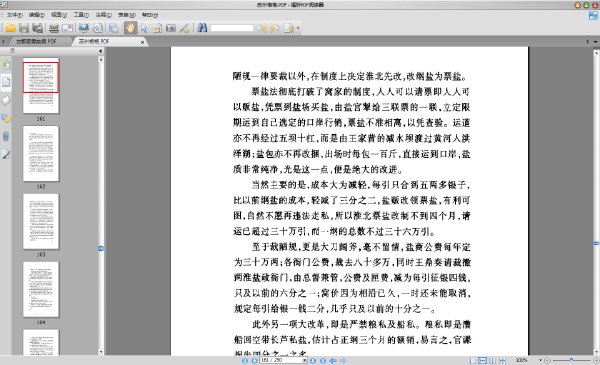Image resolution: width=600 pixels, height=365 pixels.
Task: Jump to the last page
Action: (323, 360)
